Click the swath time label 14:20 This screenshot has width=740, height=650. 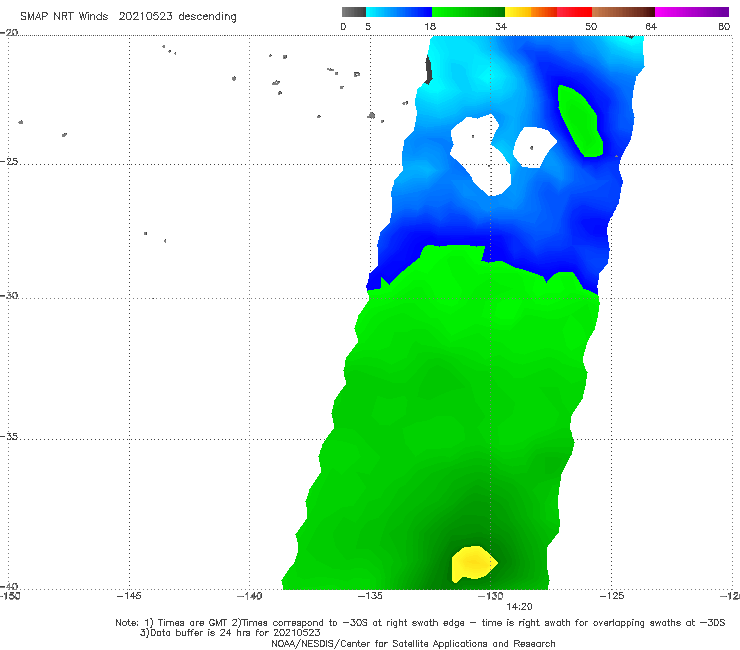click(x=519, y=607)
